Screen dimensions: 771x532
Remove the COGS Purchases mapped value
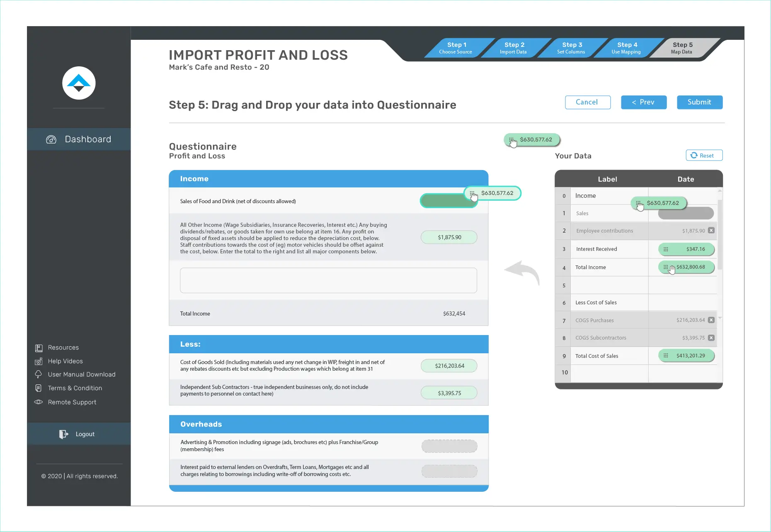[x=711, y=320]
